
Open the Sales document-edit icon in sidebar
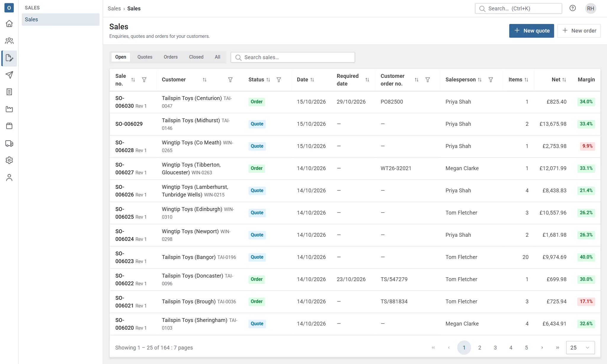pyautogui.click(x=9, y=58)
